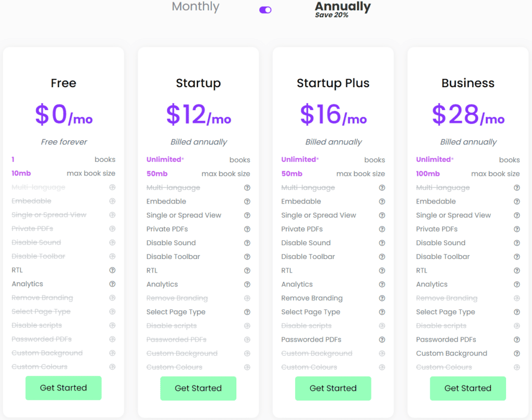The image size is (532, 420).
Task: Click Get Started under the Free plan
Action: tap(63, 388)
